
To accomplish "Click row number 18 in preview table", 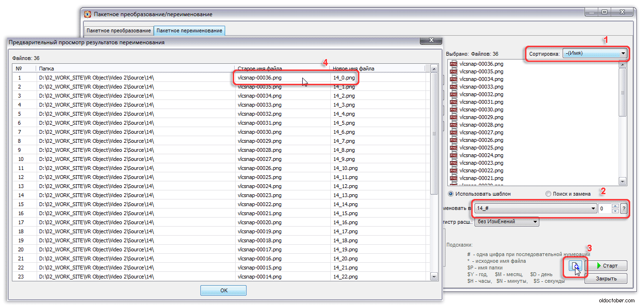I will click(20, 231).
